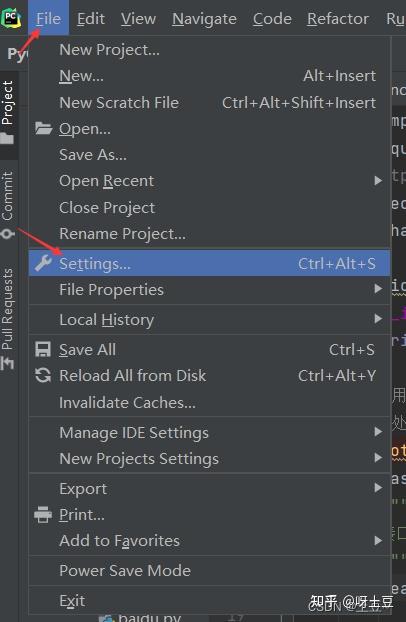Click the folder icon next to Open
Image resolution: width=406 pixels, height=622 pixels.
pos(43,128)
